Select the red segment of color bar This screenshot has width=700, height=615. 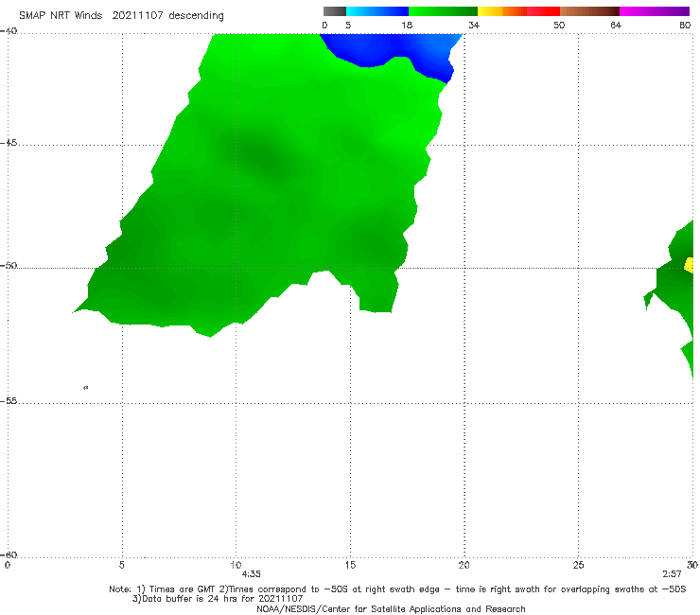click(x=543, y=11)
